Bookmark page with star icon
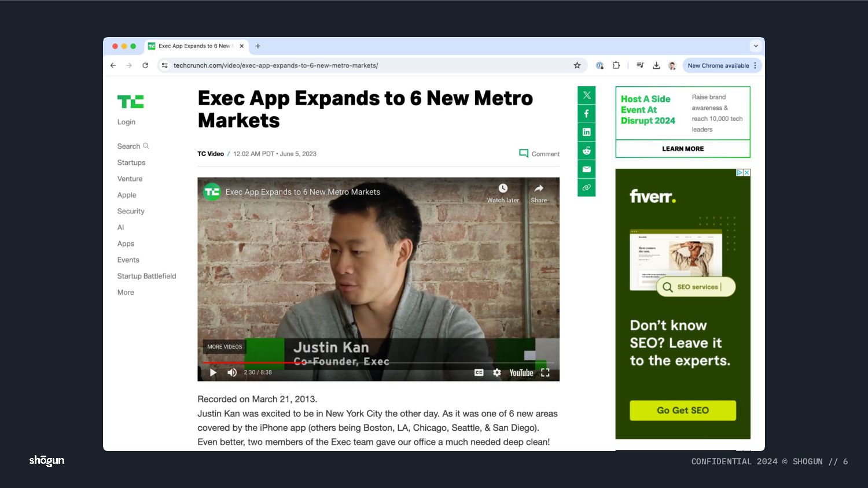This screenshot has width=868, height=488. click(577, 65)
